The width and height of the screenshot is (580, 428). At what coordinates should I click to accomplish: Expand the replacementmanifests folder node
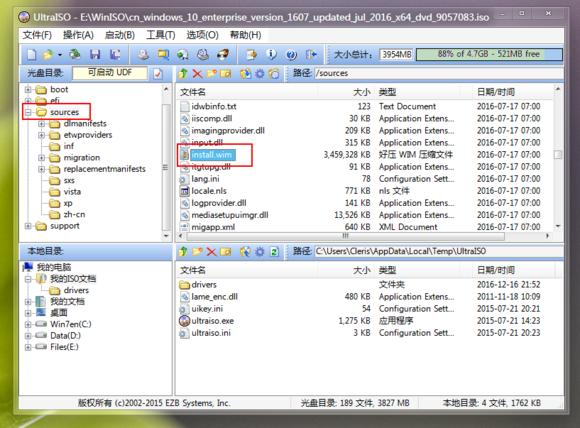[x=41, y=169]
